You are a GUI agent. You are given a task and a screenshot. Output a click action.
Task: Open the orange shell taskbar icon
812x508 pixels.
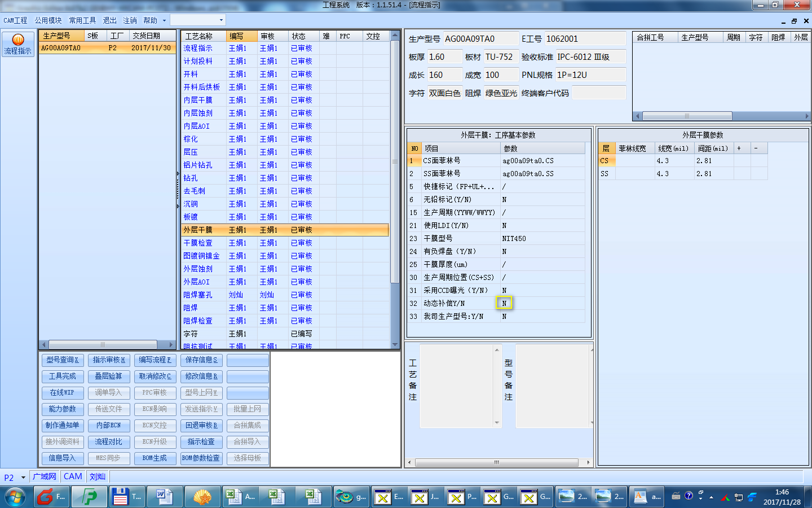(x=202, y=497)
